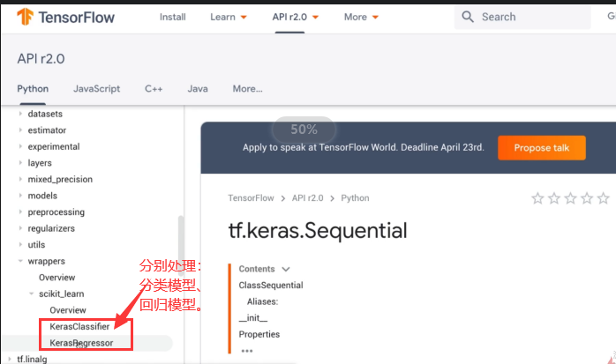Expand the layers tree node
Screen dimensions: 616x364
tap(20, 163)
